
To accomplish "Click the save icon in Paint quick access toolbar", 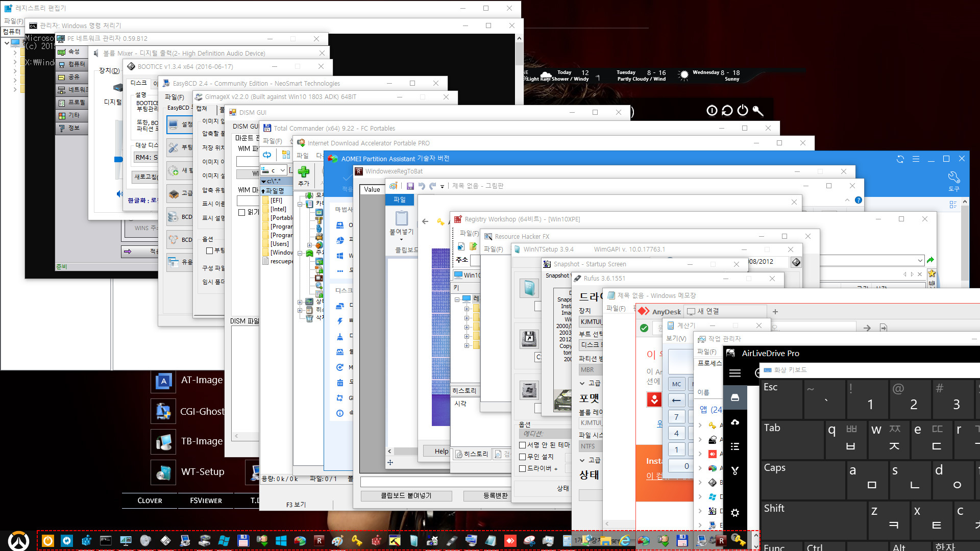I will pos(410,186).
